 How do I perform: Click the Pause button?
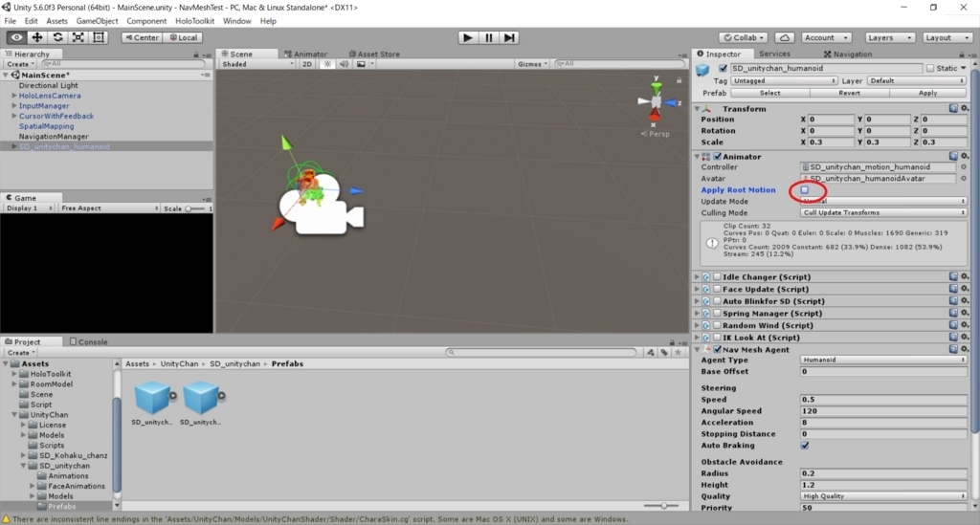point(489,37)
